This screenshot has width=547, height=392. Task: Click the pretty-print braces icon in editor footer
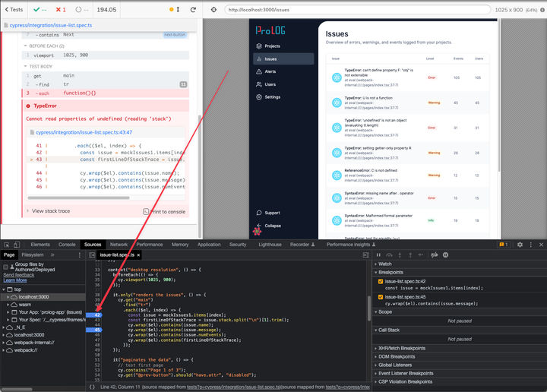click(92, 387)
